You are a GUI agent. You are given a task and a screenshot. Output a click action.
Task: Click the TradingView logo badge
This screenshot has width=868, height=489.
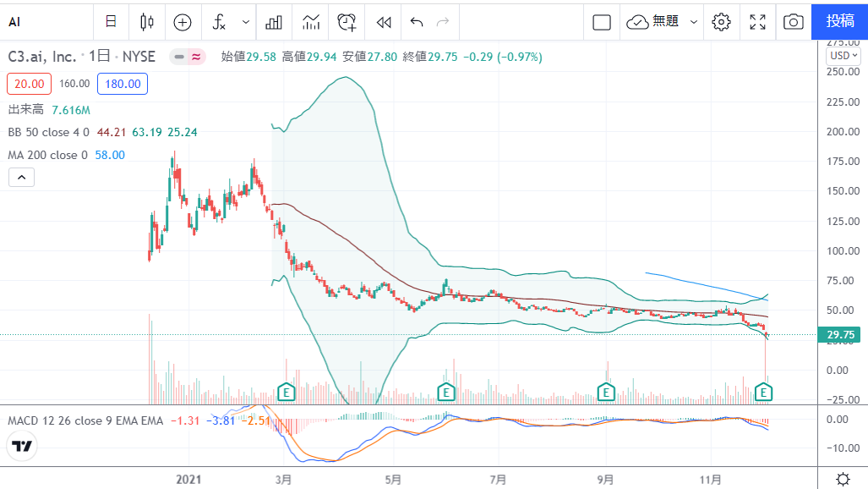point(22,446)
